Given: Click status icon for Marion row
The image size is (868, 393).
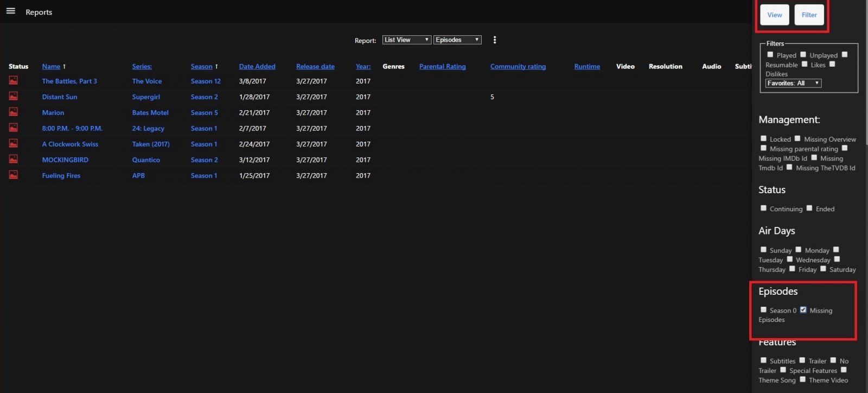Looking at the screenshot, I should pyautogui.click(x=14, y=112).
